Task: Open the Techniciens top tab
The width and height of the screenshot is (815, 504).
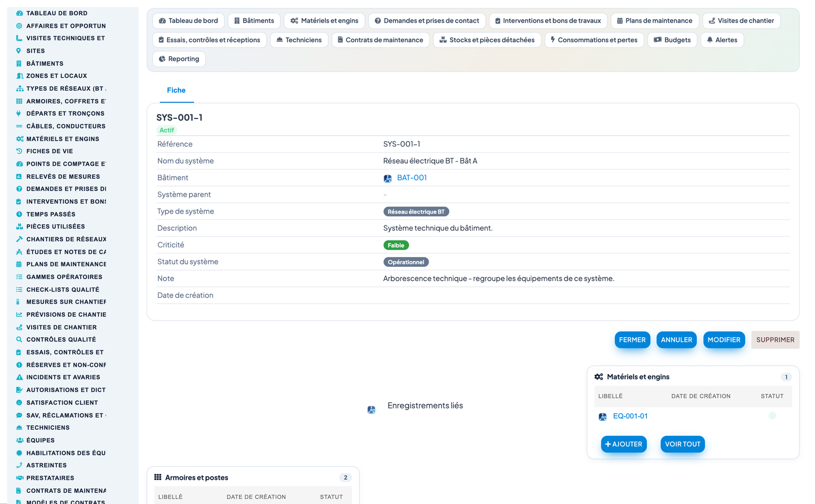Action: pyautogui.click(x=299, y=40)
